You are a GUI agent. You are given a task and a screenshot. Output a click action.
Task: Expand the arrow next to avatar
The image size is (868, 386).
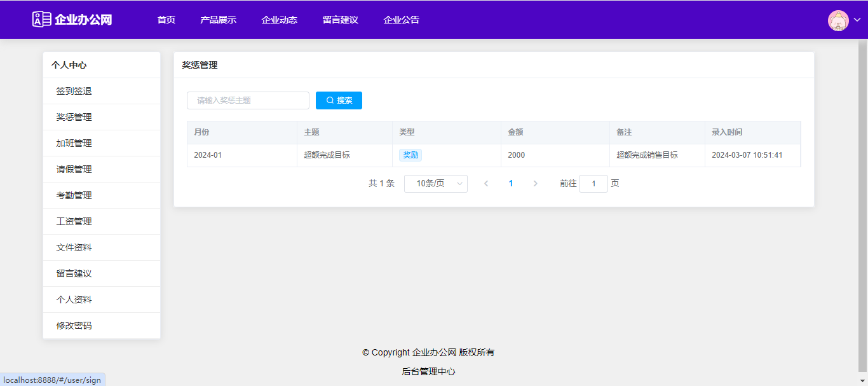click(857, 20)
